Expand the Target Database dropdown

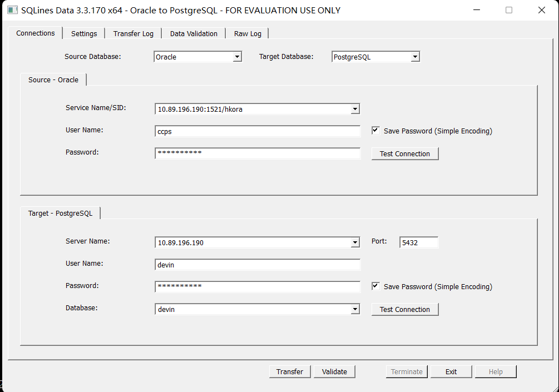coord(415,57)
